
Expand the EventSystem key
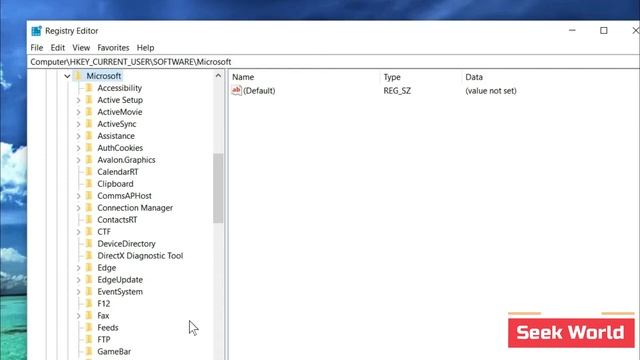[x=78, y=292]
